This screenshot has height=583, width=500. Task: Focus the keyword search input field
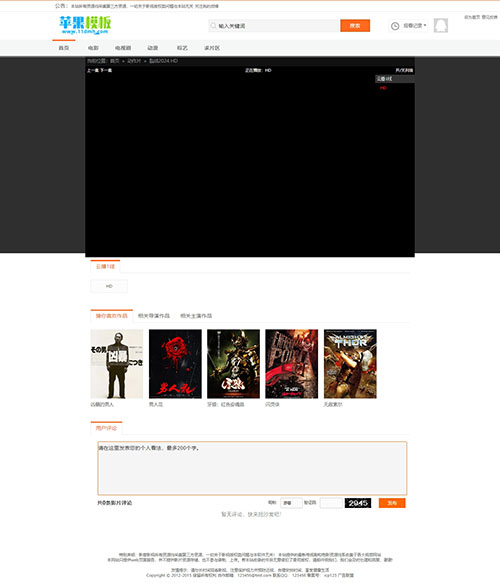pyautogui.click(x=278, y=26)
